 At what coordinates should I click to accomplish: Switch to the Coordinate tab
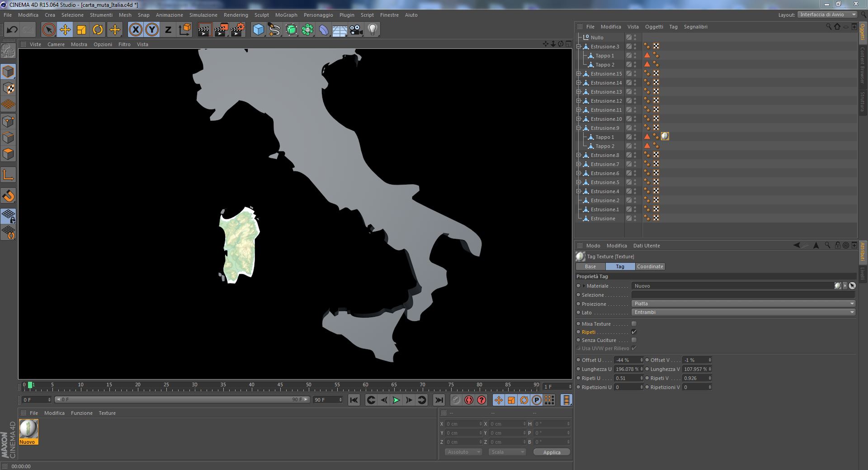point(650,266)
